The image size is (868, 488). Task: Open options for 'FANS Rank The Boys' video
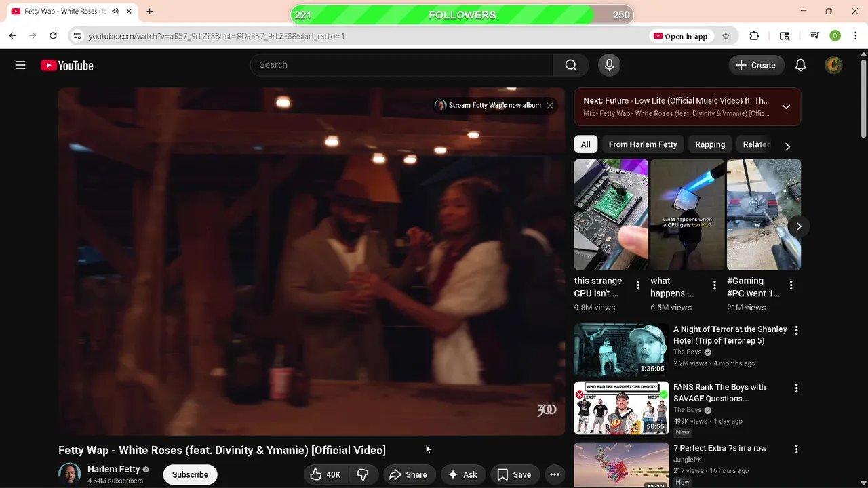pos(796,388)
